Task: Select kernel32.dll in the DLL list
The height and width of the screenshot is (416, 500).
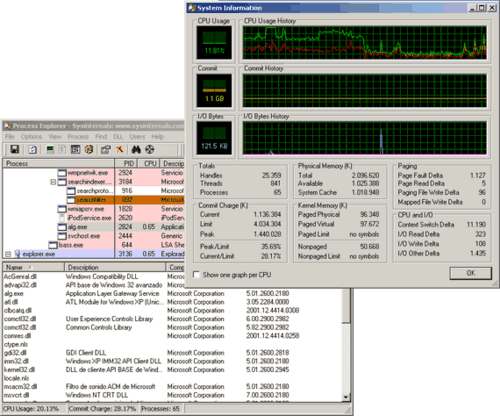Action: tap(19, 370)
